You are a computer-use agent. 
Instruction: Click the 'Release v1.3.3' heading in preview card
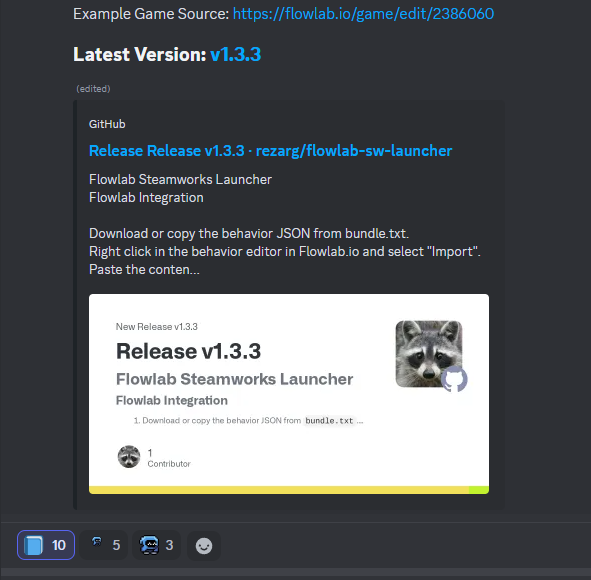(x=188, y=351)
